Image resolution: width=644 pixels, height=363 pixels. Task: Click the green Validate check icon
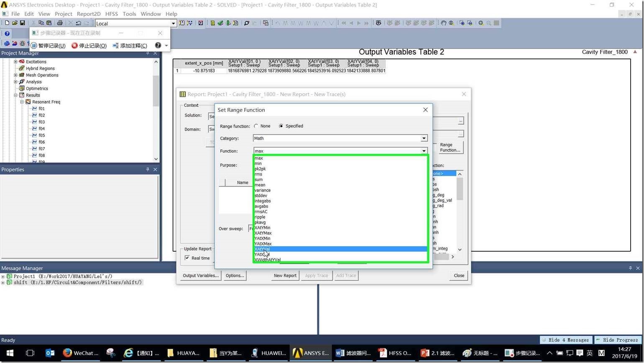click(x=220, y=23)
